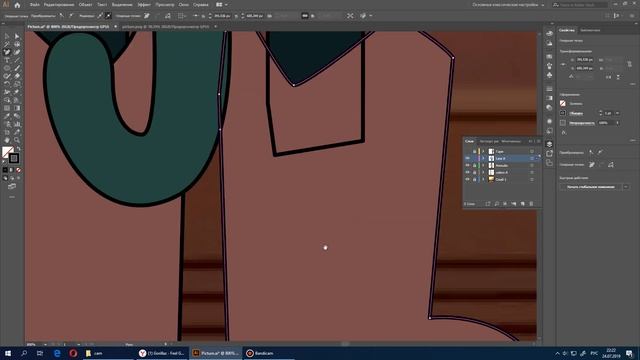Select the Zoom magnifier tool
This screenshot has width=640, height=360.
(x=17, y=140)
